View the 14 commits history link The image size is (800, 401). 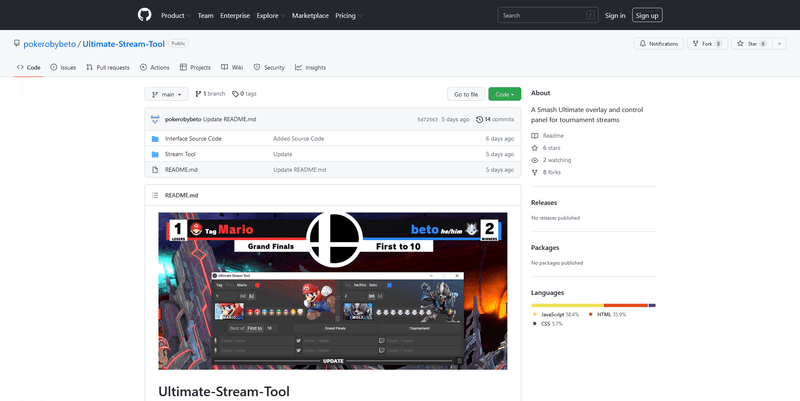click(x=495, y=119)
